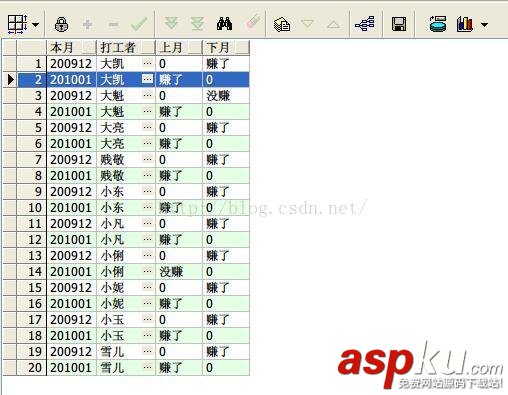Click the 下月 column header

coord(226,47)
